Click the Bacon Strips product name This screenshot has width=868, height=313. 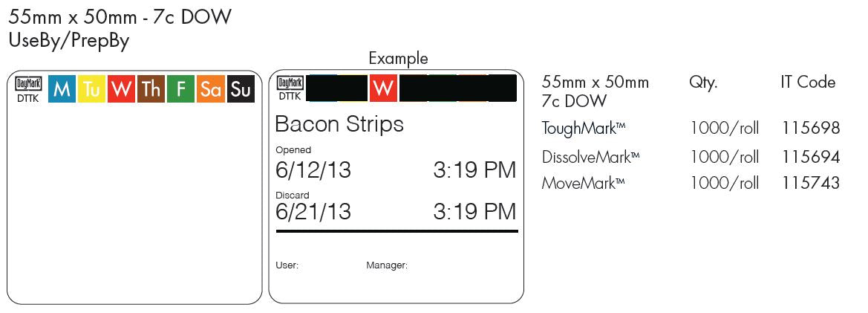(339, 124)
